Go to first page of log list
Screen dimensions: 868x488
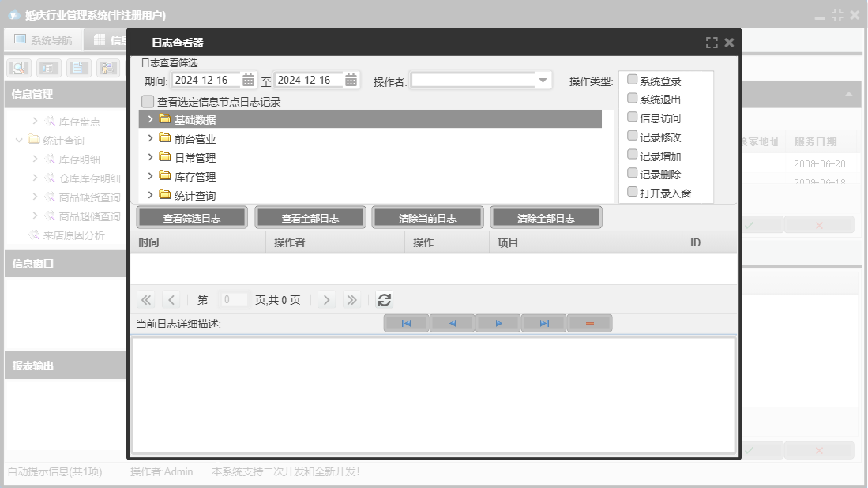pos(146,300)
